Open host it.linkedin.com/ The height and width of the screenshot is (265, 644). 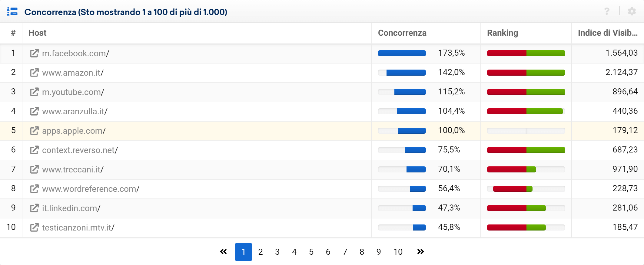tap(71, 208)
